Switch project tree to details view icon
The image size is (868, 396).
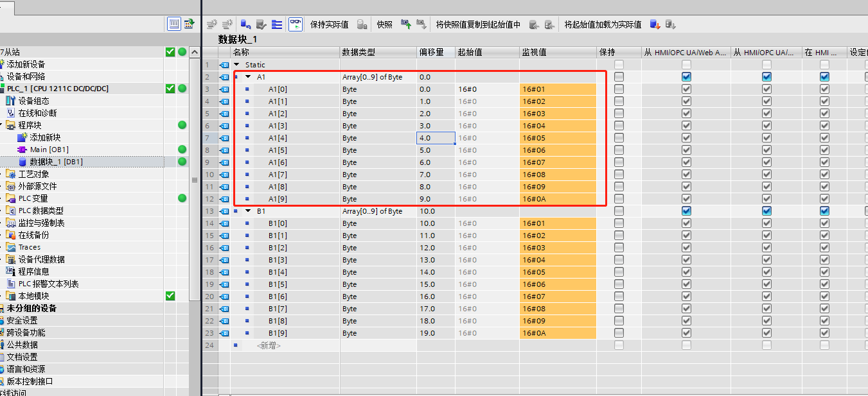(x=173, y=24)
